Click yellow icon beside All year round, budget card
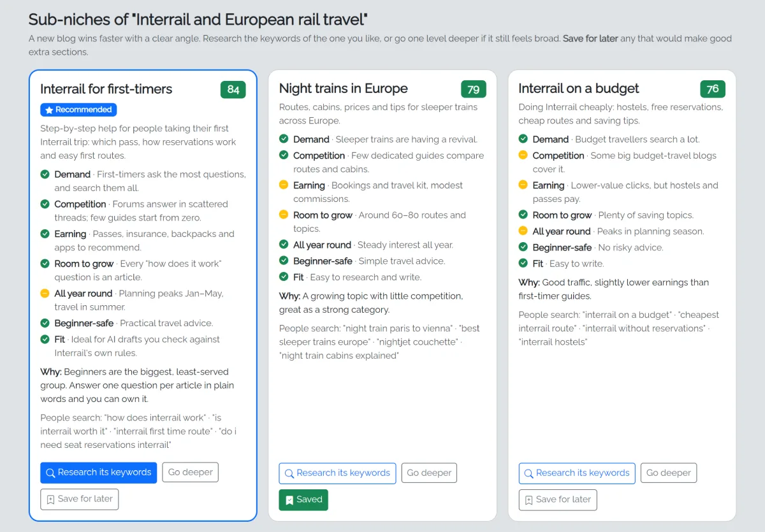 (x=523, y=231)
